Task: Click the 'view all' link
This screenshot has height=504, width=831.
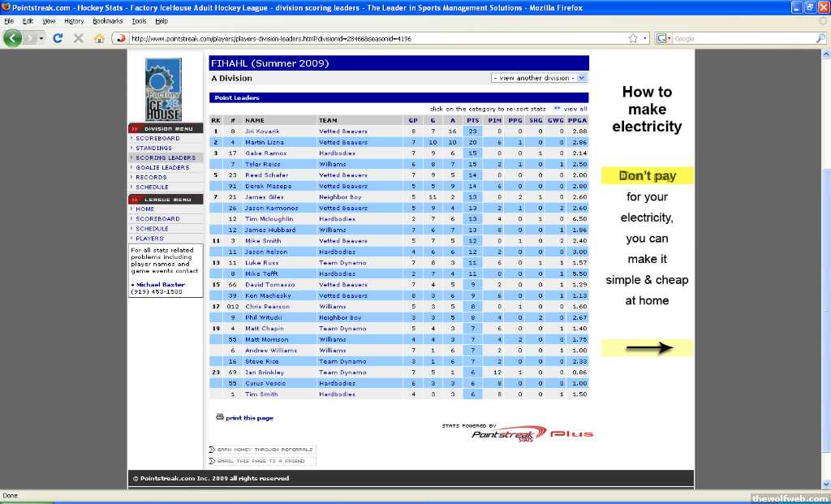Action: tap(575, 109)
